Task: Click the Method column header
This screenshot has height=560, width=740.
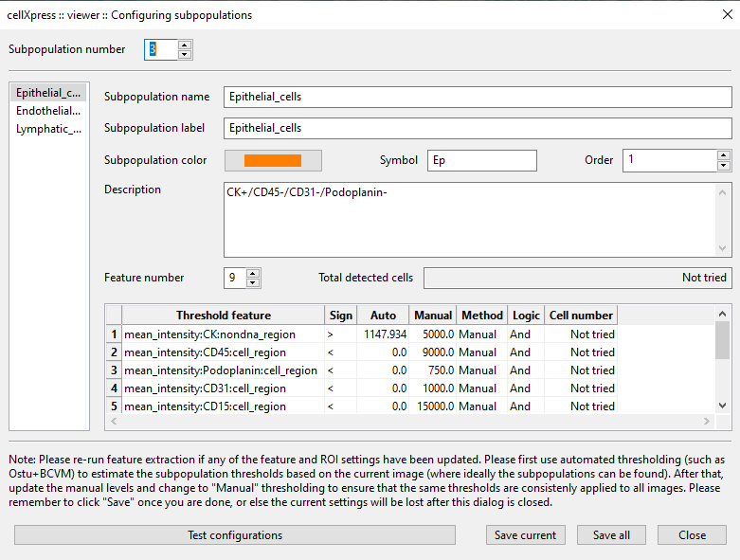Action: tap(482, 316)
